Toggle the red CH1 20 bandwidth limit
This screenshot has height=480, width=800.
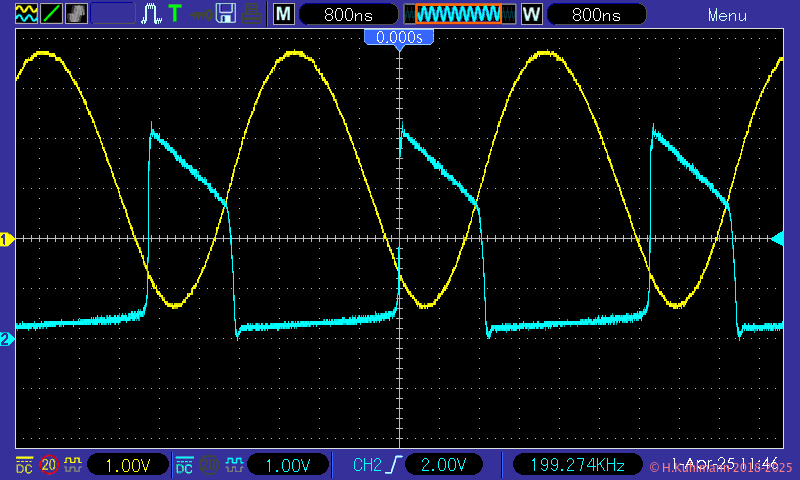tap(48, 465)
